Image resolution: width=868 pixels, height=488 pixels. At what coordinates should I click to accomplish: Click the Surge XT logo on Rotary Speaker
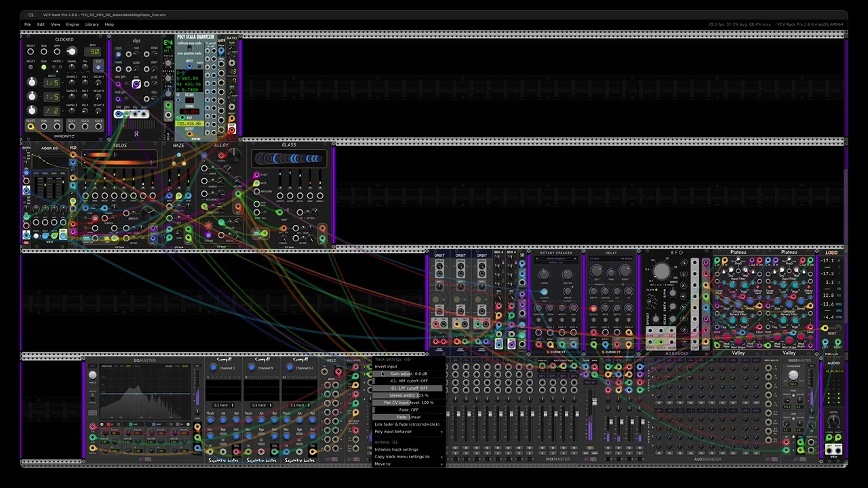click(556, 352)
